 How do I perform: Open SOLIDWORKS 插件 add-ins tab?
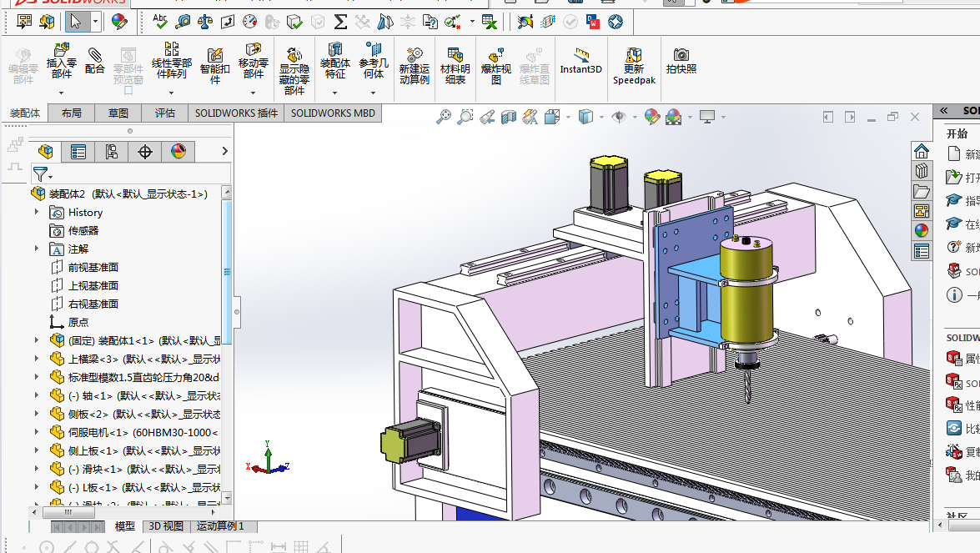(x=236, y=113)
